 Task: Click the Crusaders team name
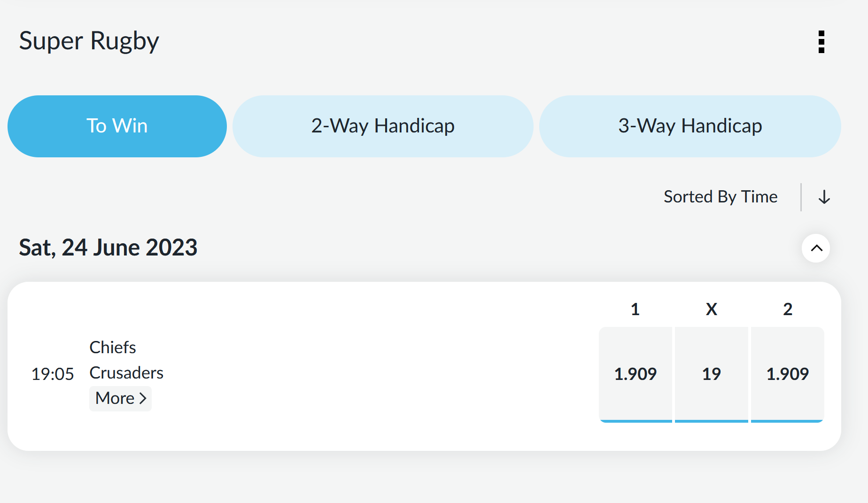126,373
